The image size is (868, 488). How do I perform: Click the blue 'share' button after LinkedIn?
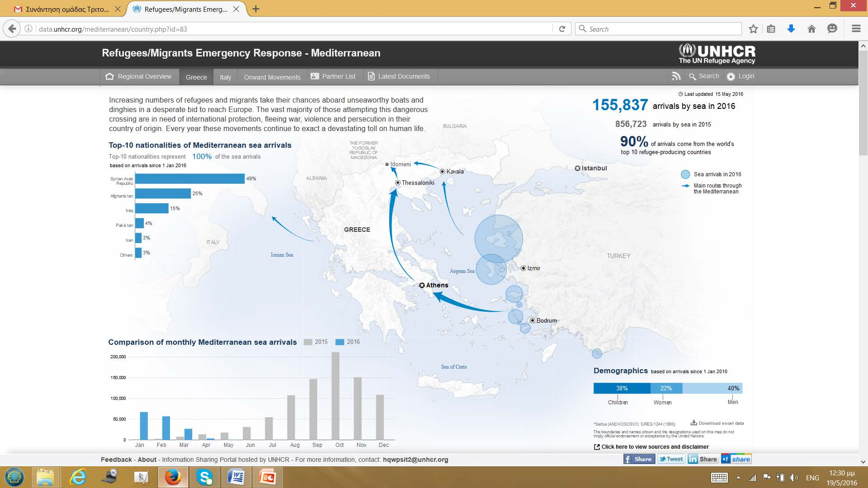point(736,459)
